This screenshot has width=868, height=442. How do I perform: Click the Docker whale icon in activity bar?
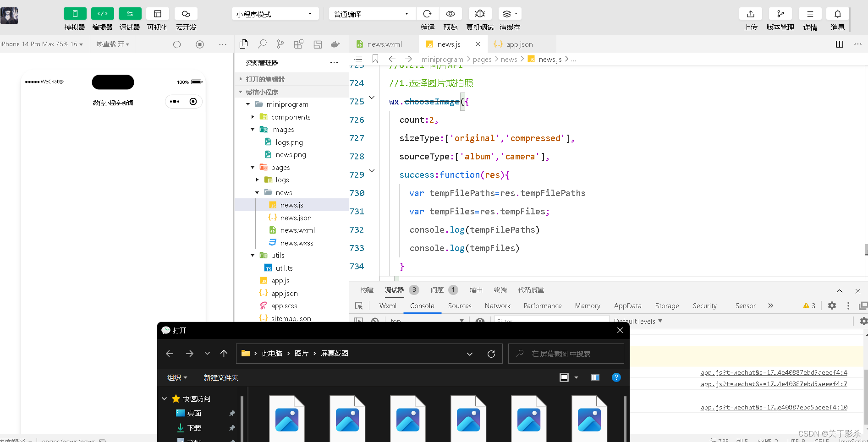click(x=335, y=44)
